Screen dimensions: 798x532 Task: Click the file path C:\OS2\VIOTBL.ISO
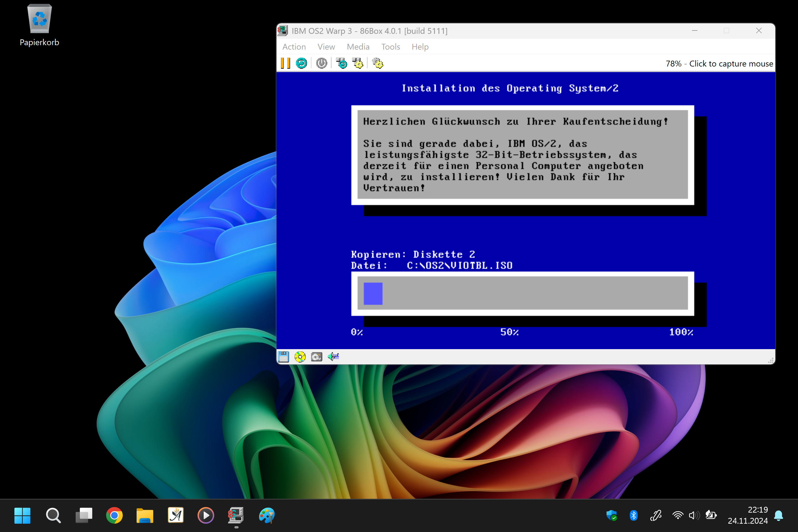click(x=460, y=266)
